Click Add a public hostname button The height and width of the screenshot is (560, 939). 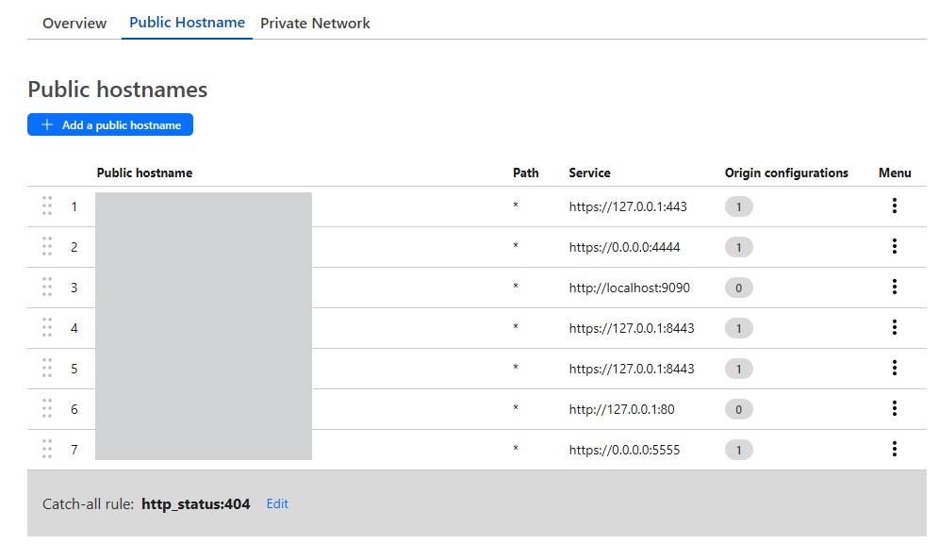coord(110,124)
